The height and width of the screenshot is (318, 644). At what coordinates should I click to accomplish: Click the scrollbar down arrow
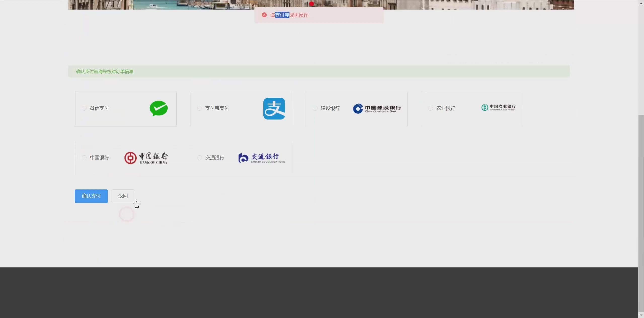[x=641, y=315]
